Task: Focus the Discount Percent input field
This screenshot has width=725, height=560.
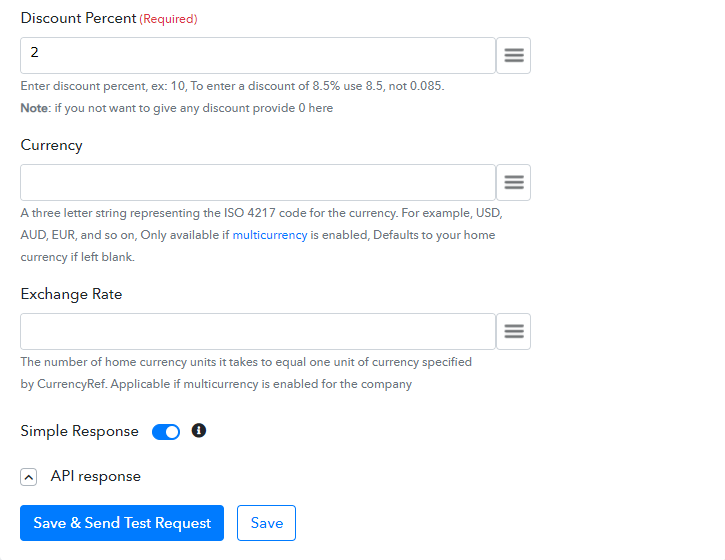Action: click(x=258, y=55)
